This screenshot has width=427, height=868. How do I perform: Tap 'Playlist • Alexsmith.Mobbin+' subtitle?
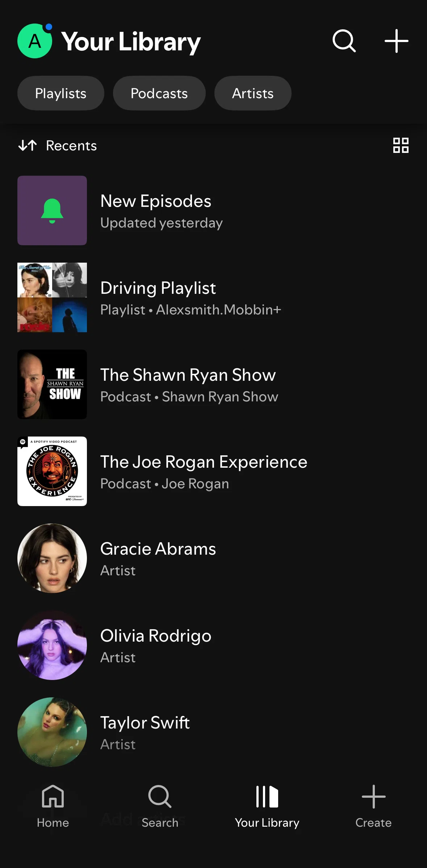click(x=191, y=310)
